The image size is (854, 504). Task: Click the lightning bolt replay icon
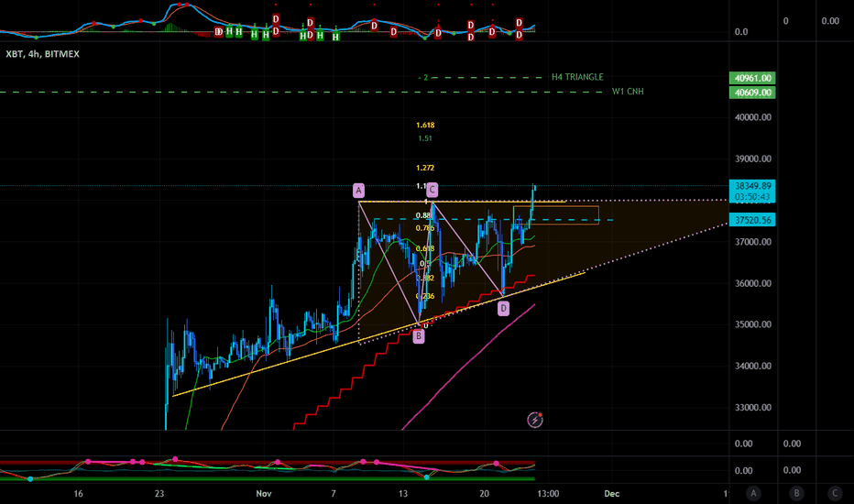(535, 420)
